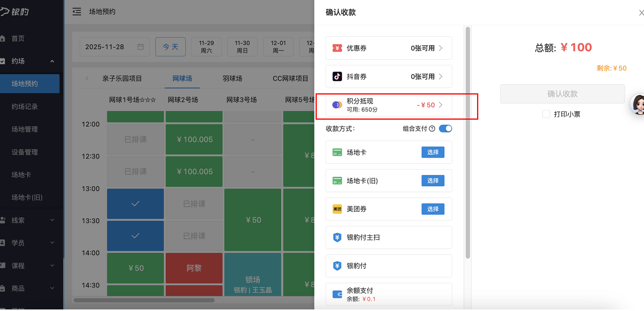Expand the 线索 sidebar menu
This screenshot has height=311, width=644.
52,220
